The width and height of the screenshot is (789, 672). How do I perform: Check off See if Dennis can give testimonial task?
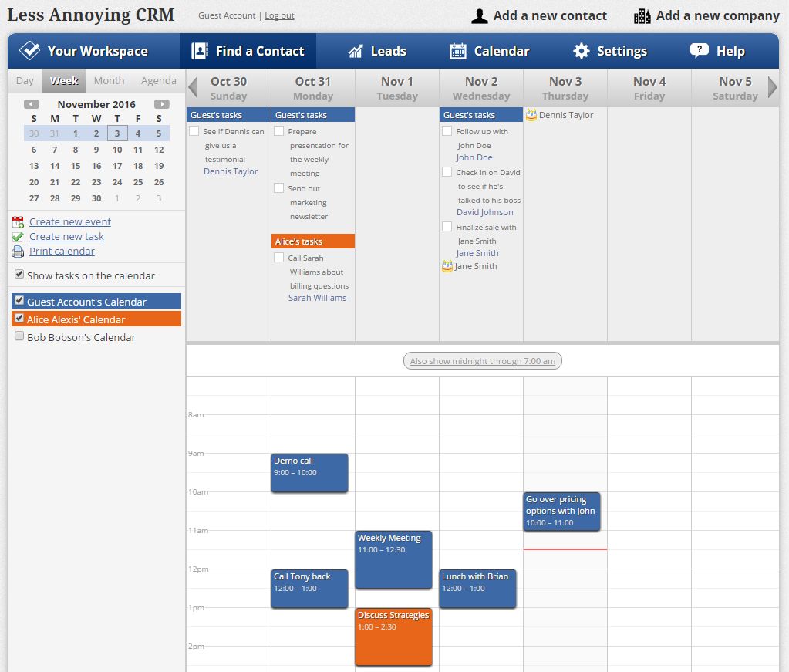(x=194, y=131)
